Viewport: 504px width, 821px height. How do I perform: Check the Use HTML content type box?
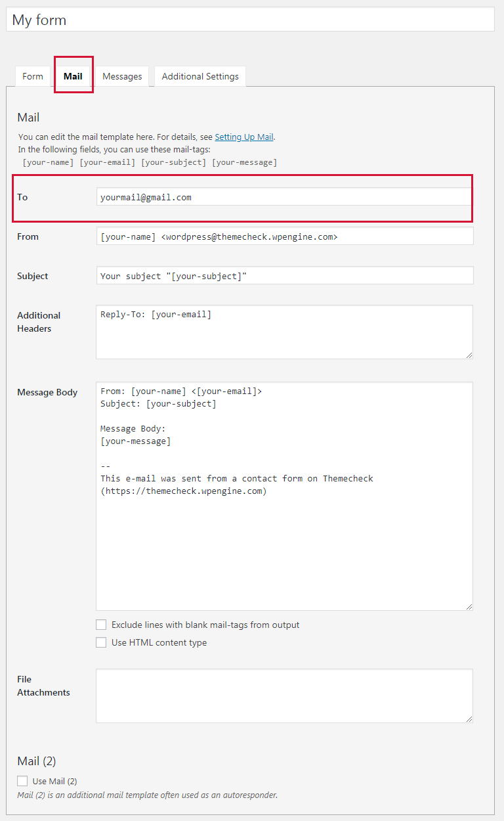coord(101,642)
